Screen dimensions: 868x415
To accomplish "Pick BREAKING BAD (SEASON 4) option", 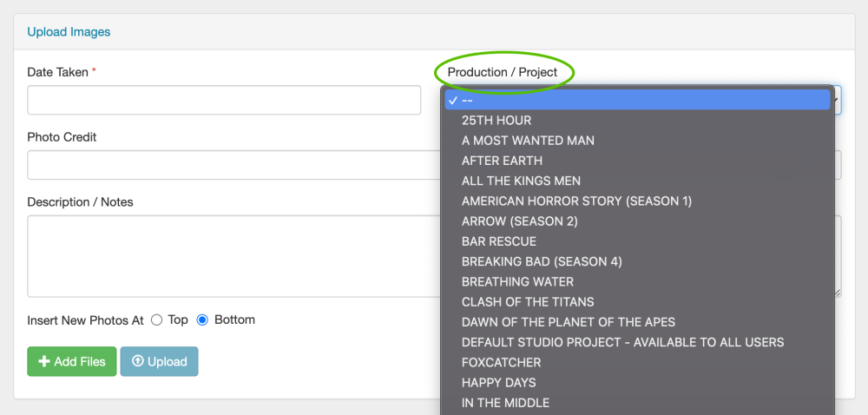I will point(638,261).
